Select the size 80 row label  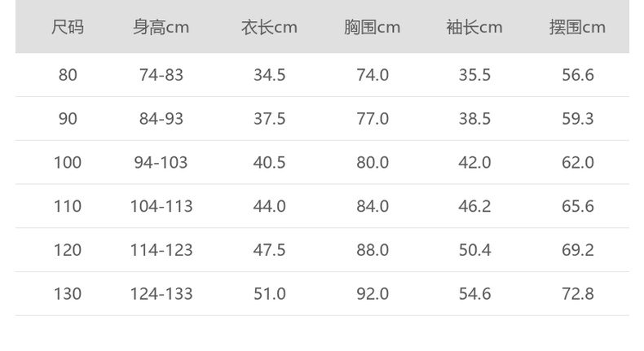pos(68,75)
